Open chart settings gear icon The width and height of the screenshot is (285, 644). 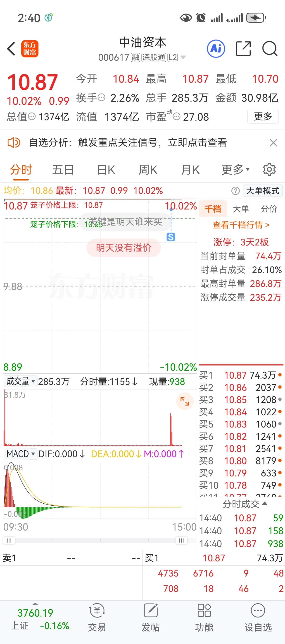click(269, 170)
